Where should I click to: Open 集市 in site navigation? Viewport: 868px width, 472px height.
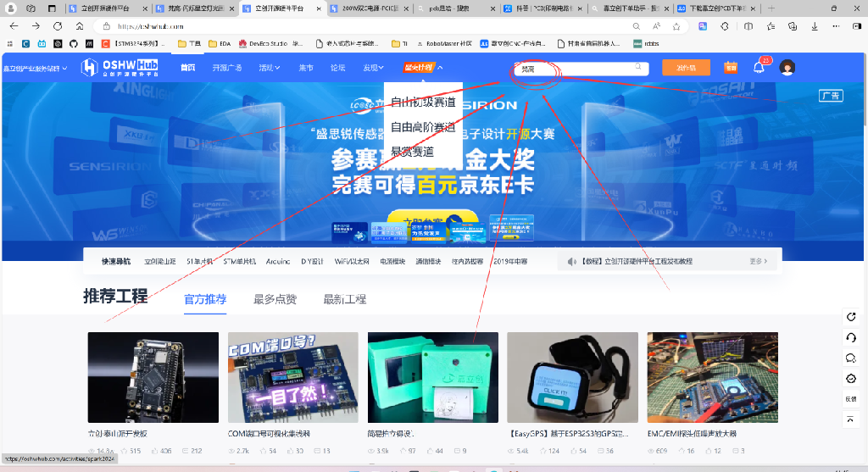tap(306, 68)
